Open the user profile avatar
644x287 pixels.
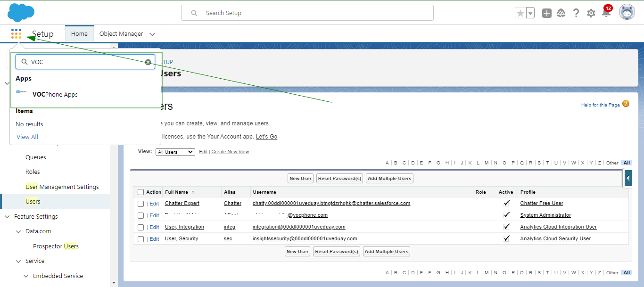point(627,13)
